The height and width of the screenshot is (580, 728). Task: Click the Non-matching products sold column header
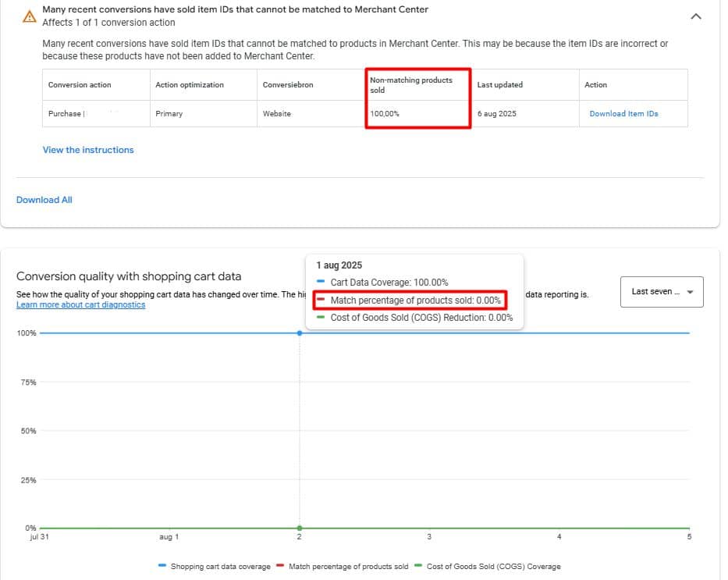(x=410, y=85)
